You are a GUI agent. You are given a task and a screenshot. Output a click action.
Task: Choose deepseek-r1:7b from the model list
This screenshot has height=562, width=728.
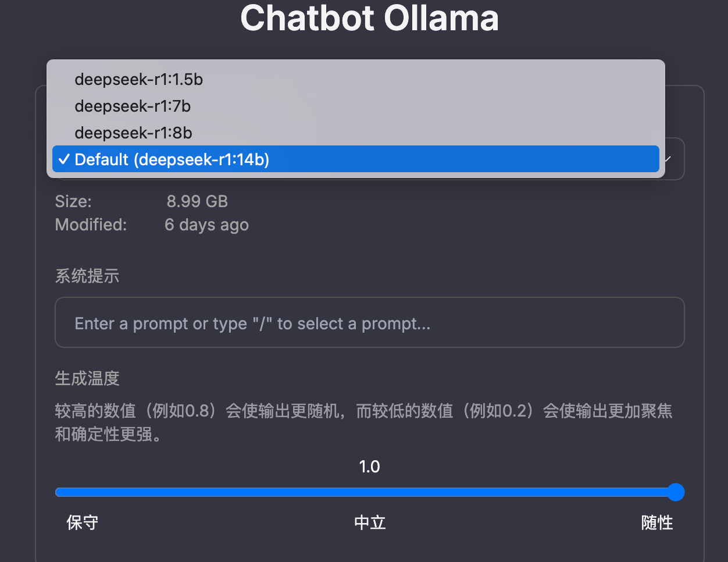[133, 106]
